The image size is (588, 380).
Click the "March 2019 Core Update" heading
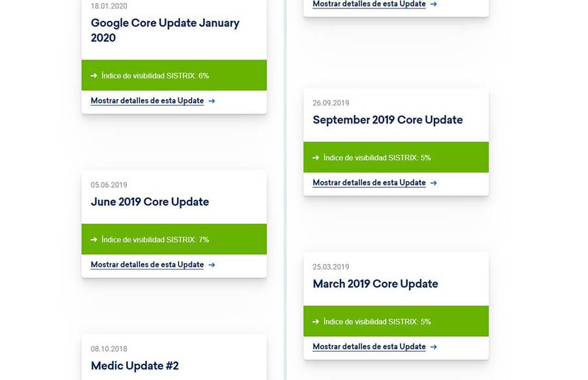pos(375,284)
